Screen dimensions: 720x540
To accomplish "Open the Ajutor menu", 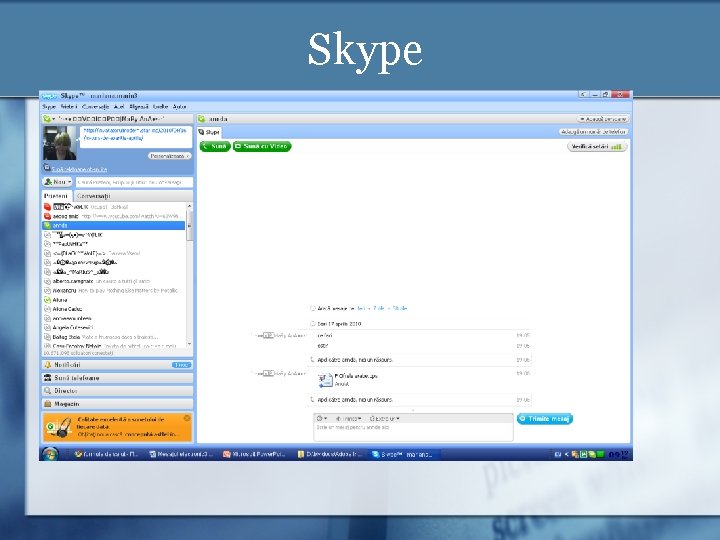I will point(180,107).
